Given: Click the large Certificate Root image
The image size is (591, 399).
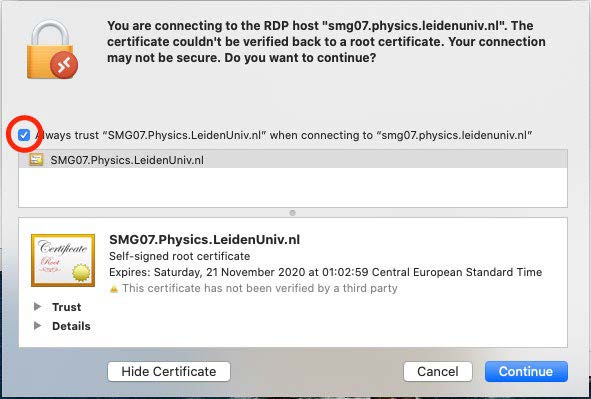Looking at the screenshot, I should pyautogui.click(x=63, y=260).
